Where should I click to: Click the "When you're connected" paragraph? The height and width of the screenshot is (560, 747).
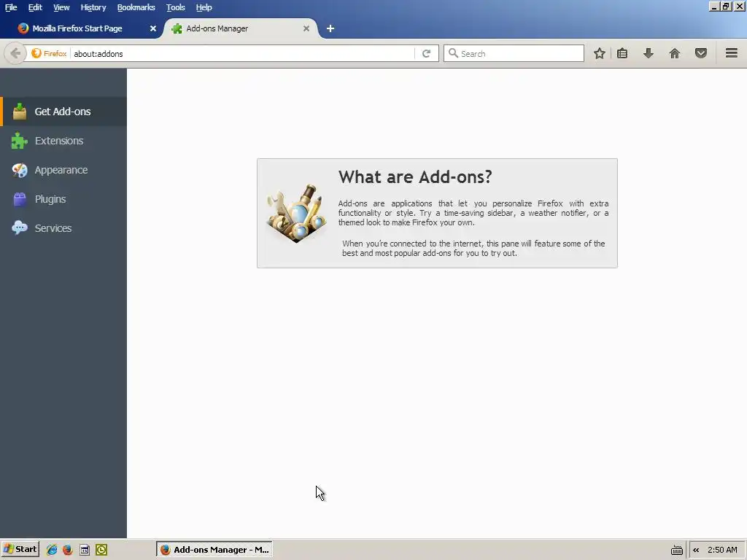click(x=473, y=248)
